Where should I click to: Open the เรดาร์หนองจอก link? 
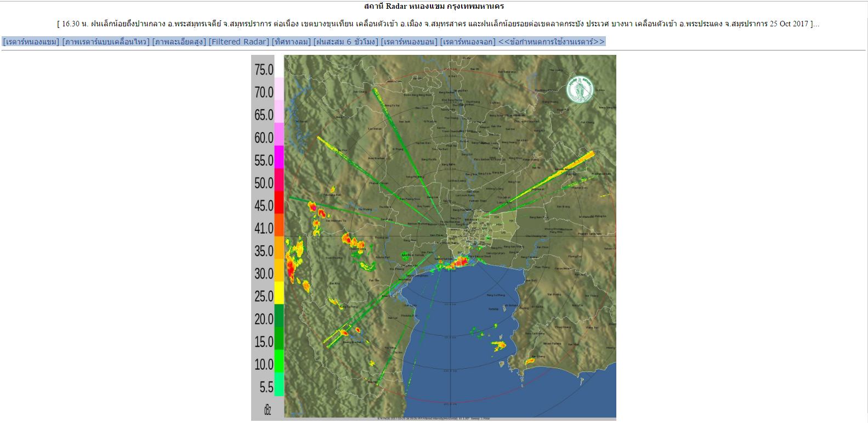468,42
